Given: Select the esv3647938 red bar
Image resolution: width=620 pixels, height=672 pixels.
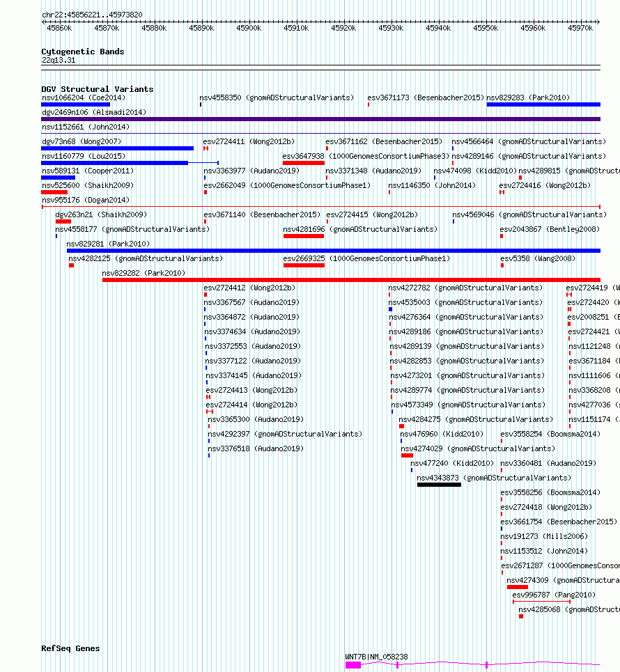Looking at the screenshot, I should pos(304,163).
